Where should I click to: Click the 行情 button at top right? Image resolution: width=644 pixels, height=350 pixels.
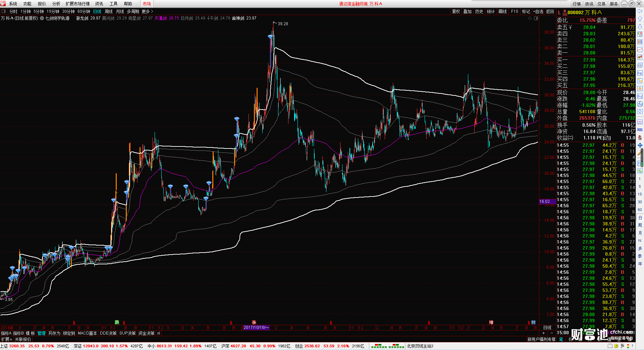(x=577, y=4)
